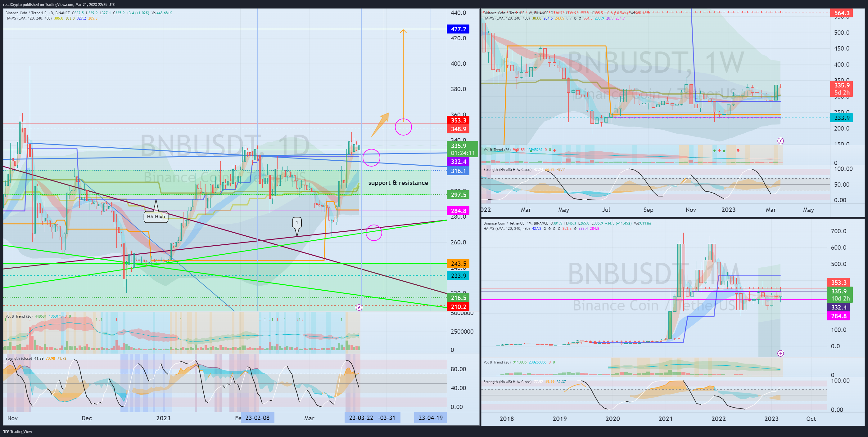868x437 pixels.
Task: Select the HA-High callout label
Action: coord(156,216)
